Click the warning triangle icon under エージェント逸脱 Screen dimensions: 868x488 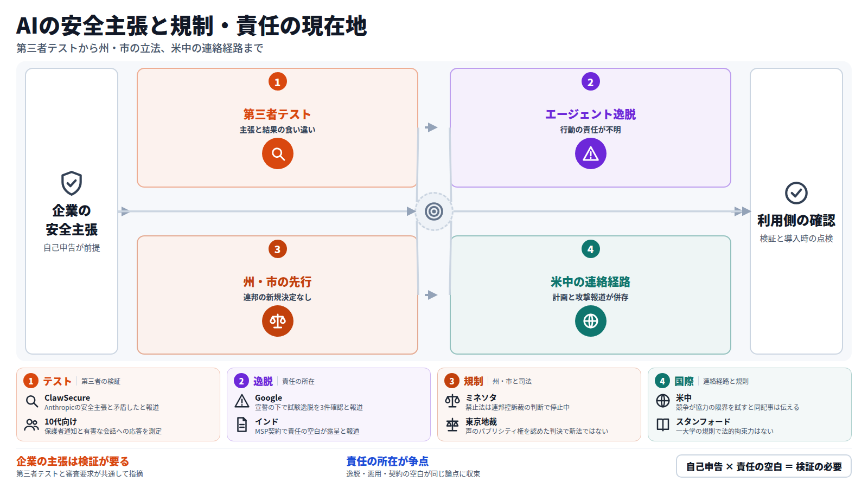coord(591,153)
